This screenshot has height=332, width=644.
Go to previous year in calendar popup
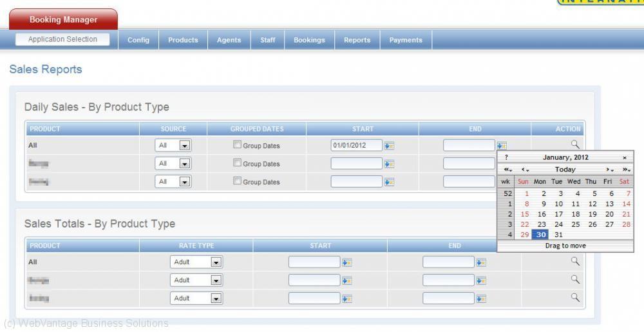[507, 170]
